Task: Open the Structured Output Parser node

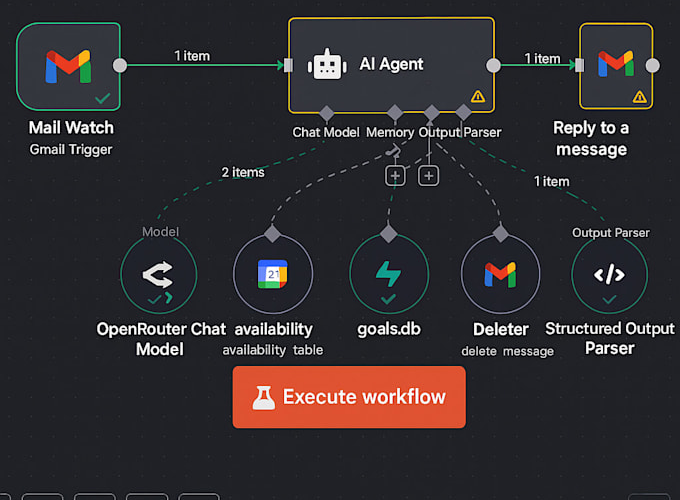Action: [609, 274]
